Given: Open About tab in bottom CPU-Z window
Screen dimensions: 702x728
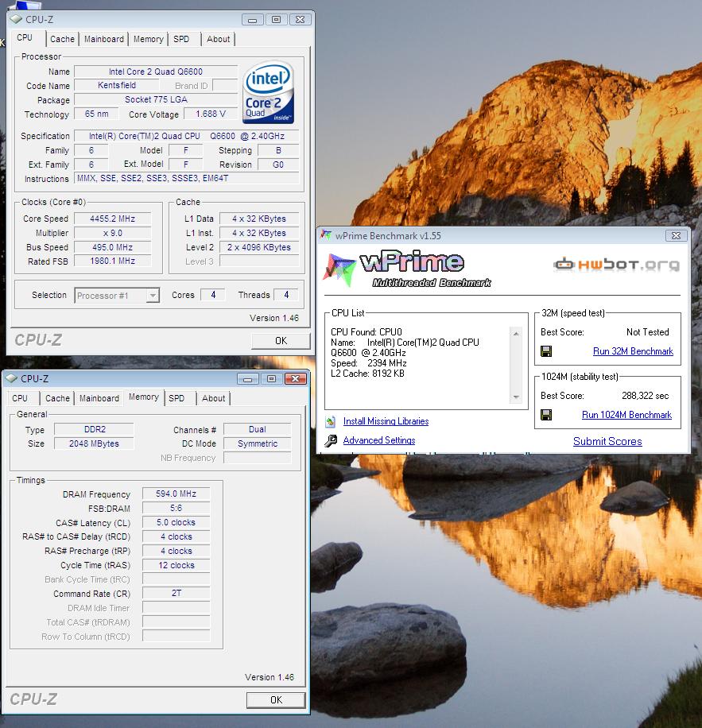Looking at the screenshot, I should coord(214,398).
